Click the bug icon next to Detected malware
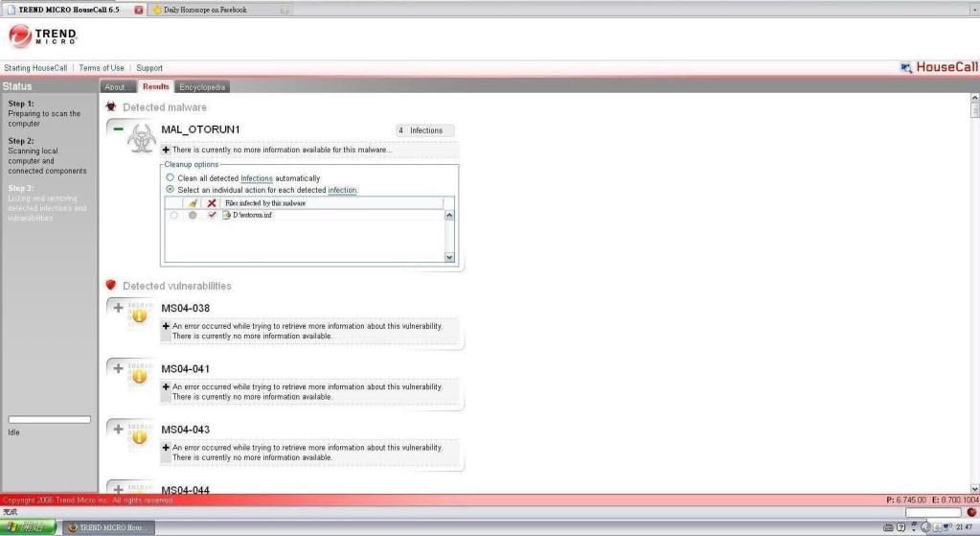Viewport: 980px width, 536px height. (x=111, y=107)
